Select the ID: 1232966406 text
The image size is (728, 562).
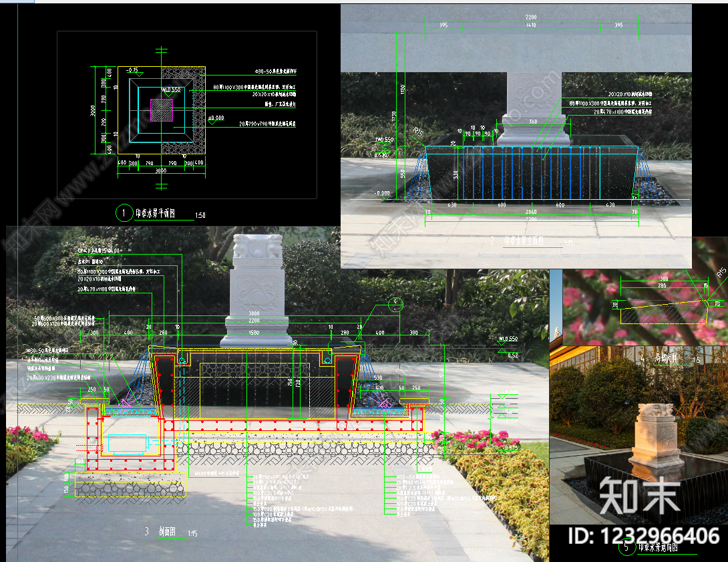(644, 535)
